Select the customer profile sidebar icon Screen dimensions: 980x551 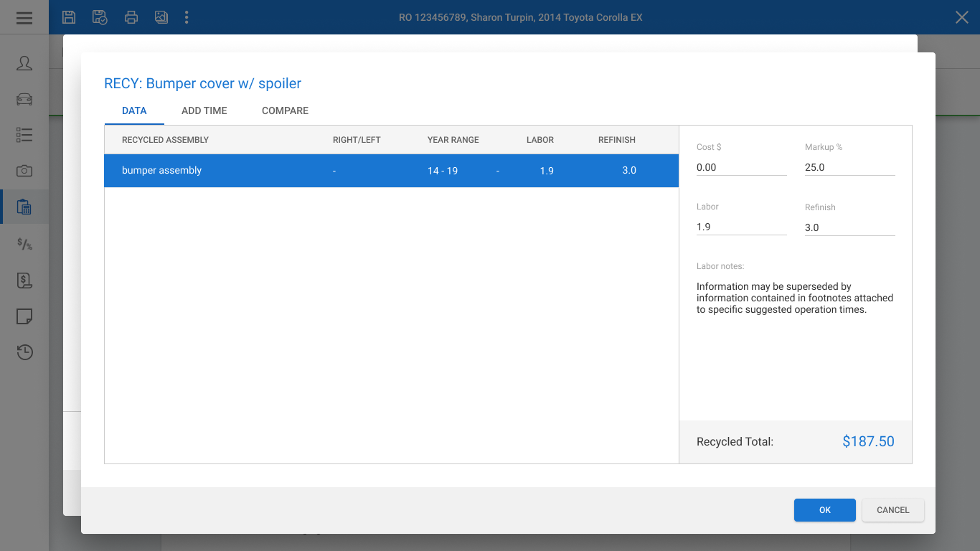pos(24,63)
